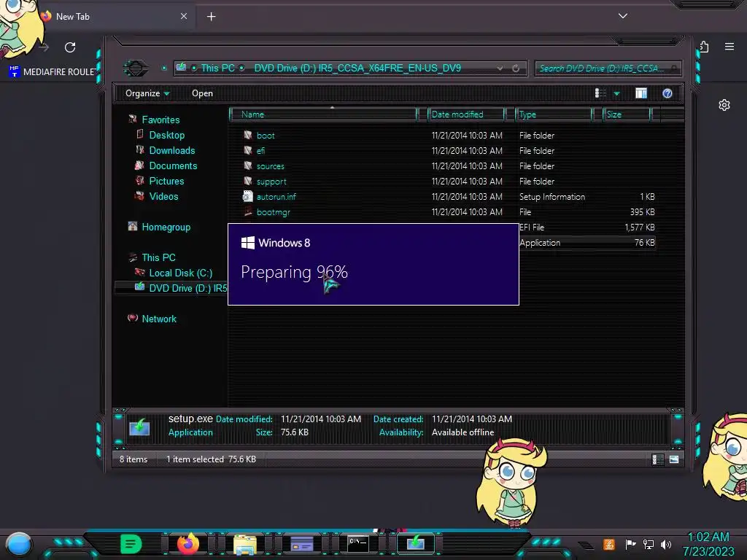
Task: Sort by the Name column header
Action: (x=324, y=114)
